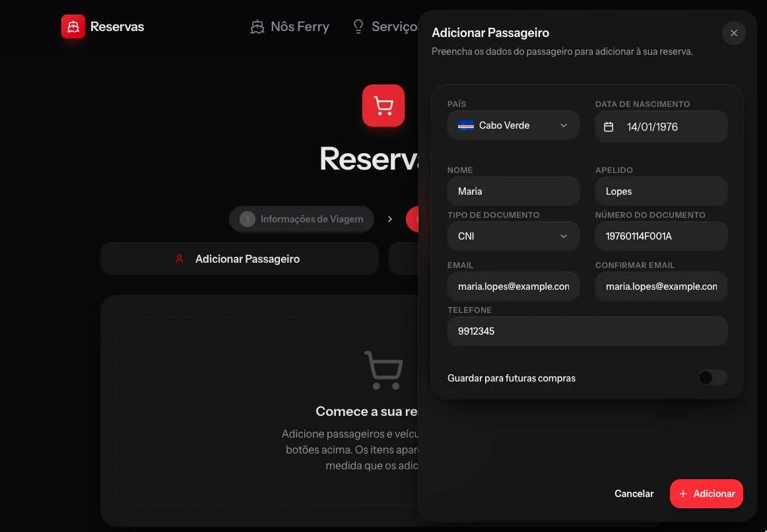This screenshot has width=767, height=532.
Task: Click the Apelido field containing Lopes
Action: point(661,191)
